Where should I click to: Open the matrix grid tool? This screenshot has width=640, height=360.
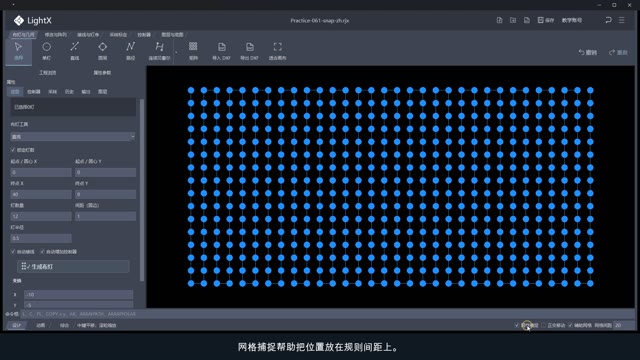(x=193, y=51)
